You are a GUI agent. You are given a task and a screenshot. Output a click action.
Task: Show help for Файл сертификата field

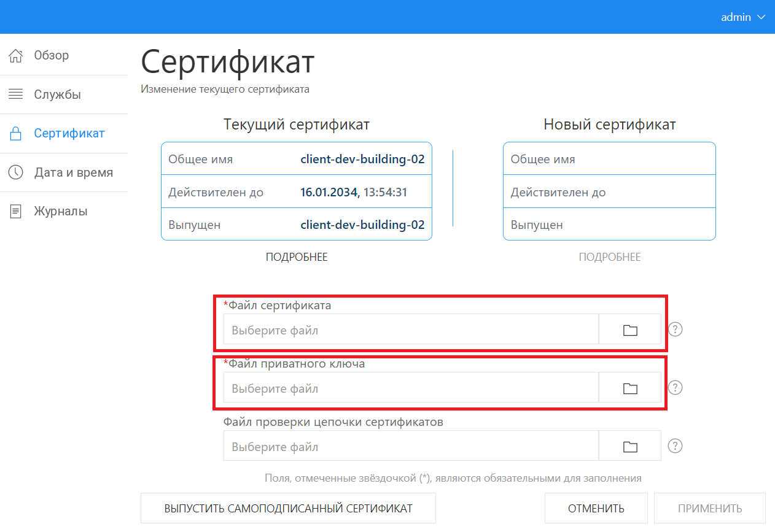click(x=676, y=330)
